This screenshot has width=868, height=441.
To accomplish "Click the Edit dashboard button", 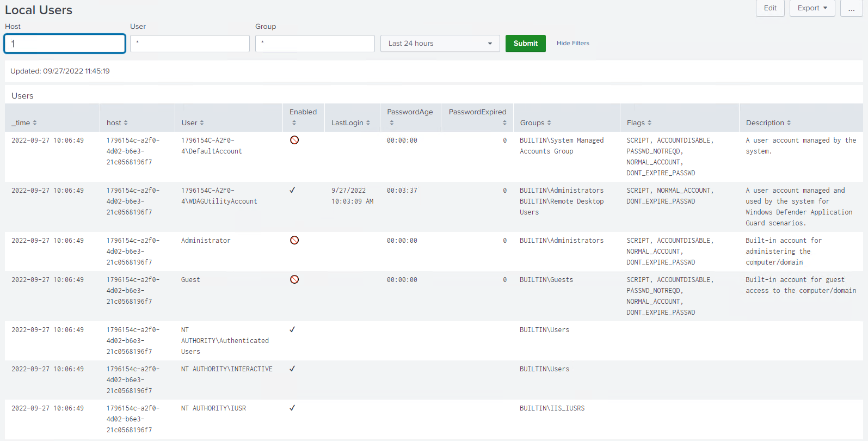I will click(x=770, y=8).
